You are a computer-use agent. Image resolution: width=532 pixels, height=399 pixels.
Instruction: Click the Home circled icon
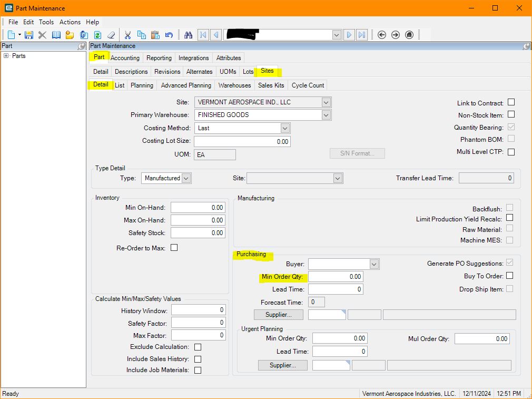[409, 35]
